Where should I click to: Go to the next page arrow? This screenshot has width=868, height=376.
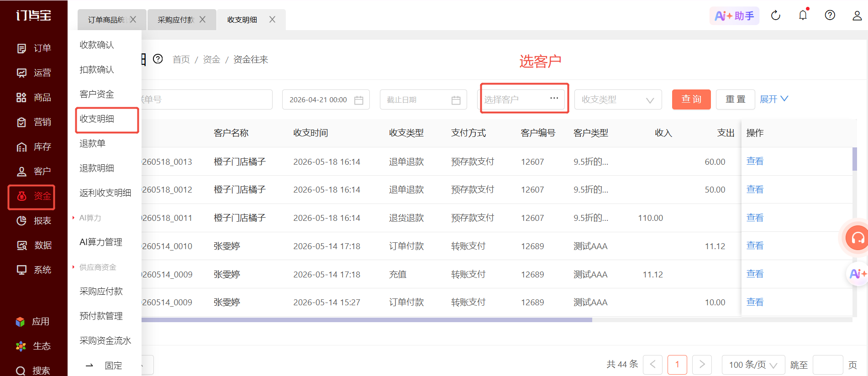tap(702, 365)
